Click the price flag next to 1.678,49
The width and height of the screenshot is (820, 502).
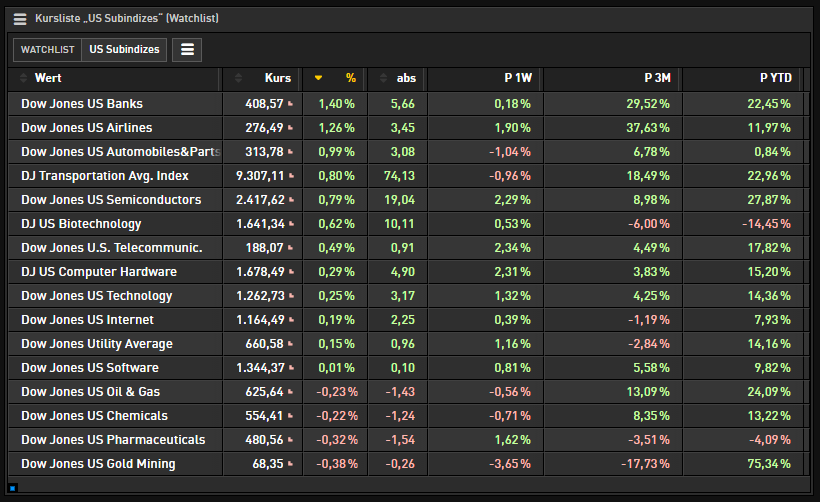point(291,272)
